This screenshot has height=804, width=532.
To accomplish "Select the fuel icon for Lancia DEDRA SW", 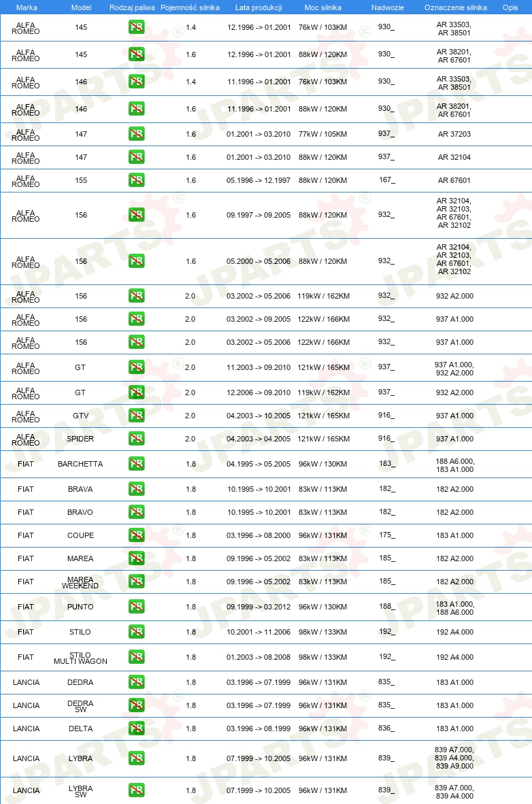I will (137, 705).
